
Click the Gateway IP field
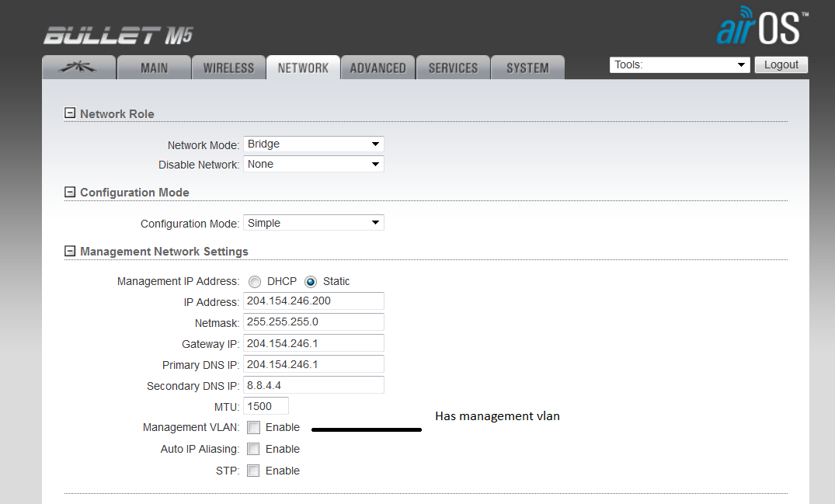[x=314, y=343]
